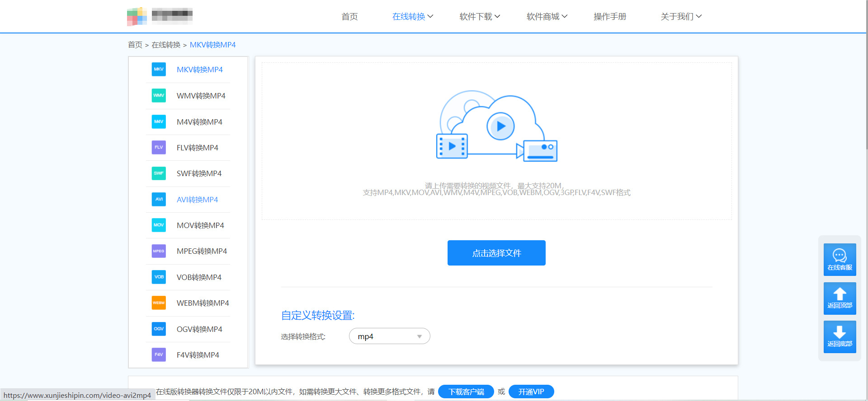Click the F4V file icon in sidebar

click(159, 354)
